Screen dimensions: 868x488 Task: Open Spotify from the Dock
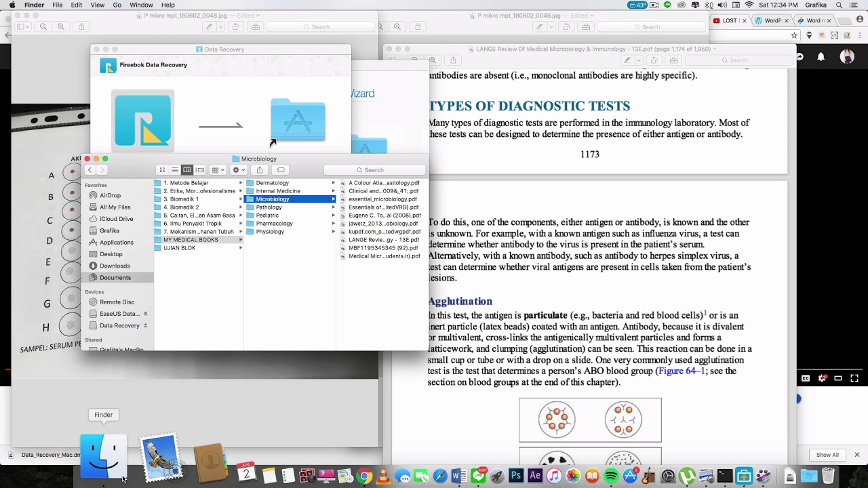pyautogui.click(x=611, y=476)
